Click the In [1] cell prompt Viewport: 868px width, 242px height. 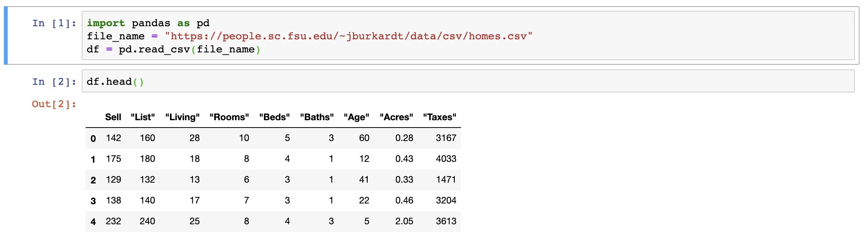(54, 24)
